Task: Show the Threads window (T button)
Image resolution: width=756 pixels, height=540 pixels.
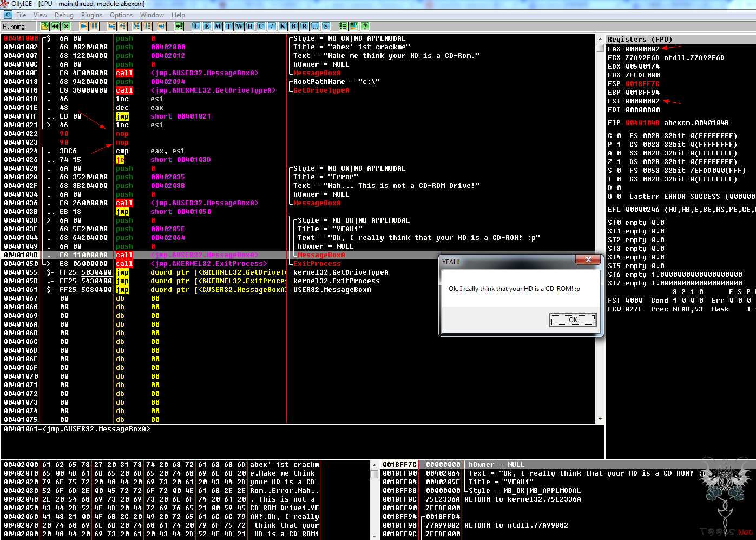Action: [x=228, y=26]
